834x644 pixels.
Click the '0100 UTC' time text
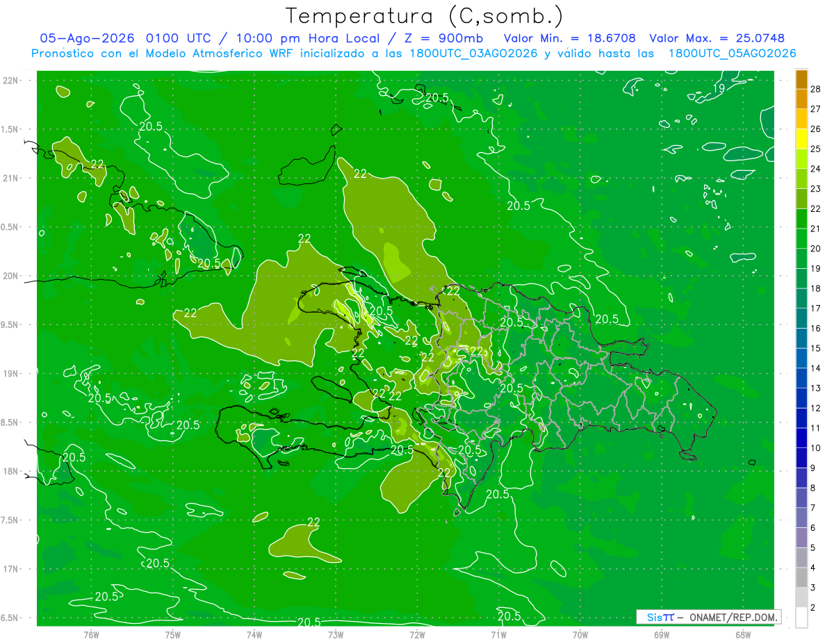pyautogui.click(x=180, y=38)
